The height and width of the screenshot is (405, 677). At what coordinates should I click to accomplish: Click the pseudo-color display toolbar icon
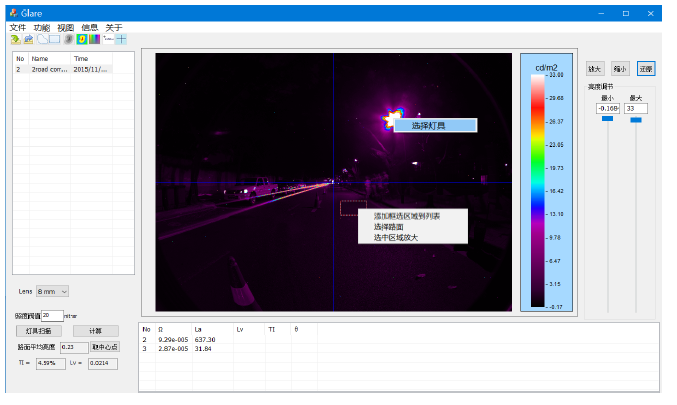81,39
